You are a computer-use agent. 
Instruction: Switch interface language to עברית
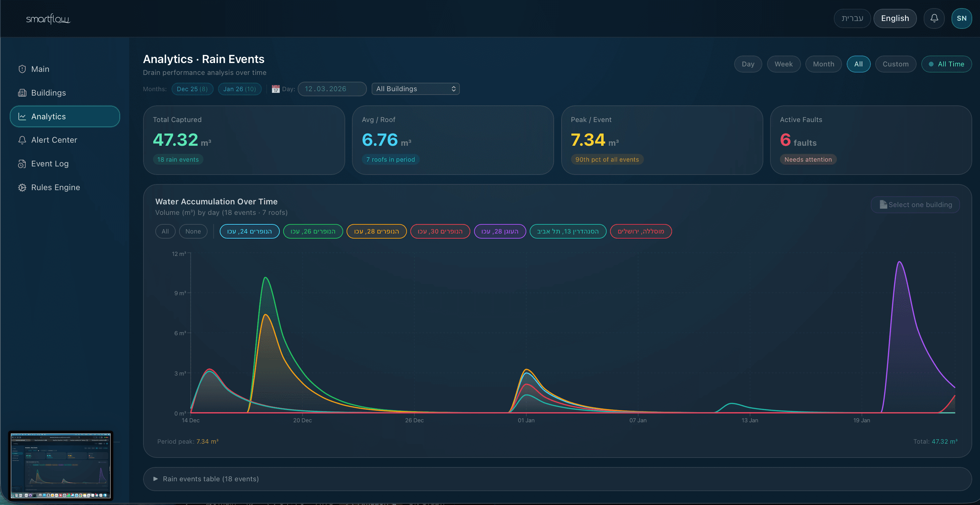[852, 18]
